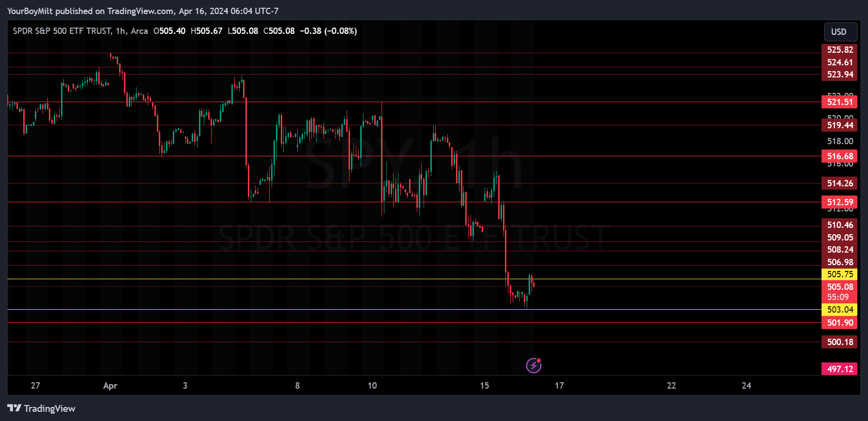The height and width of the screenshot is (421, 868).
Task: Select the 508.24 price level label
Action: pyautogui.click(x=839, y=249)
